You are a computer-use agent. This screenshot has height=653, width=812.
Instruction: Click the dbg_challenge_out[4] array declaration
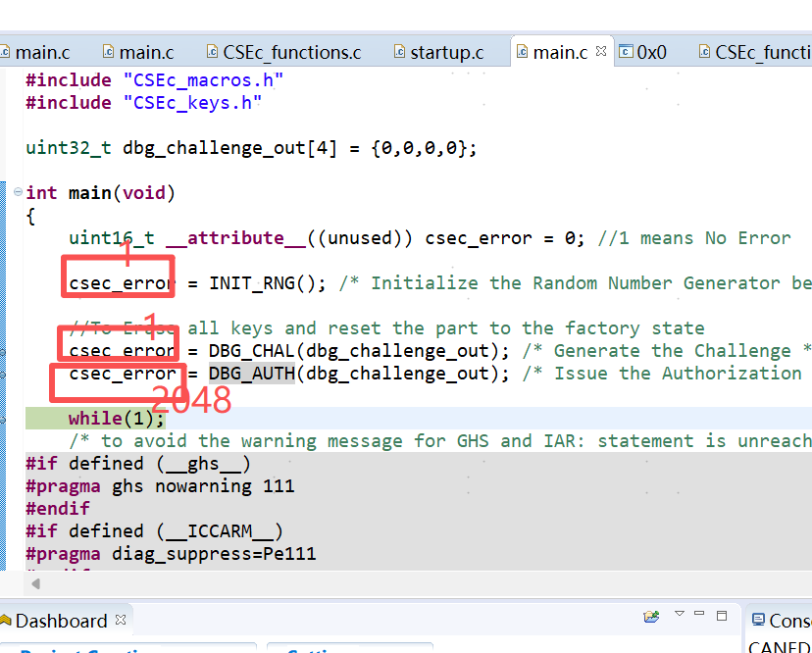(x=229, y=148)
